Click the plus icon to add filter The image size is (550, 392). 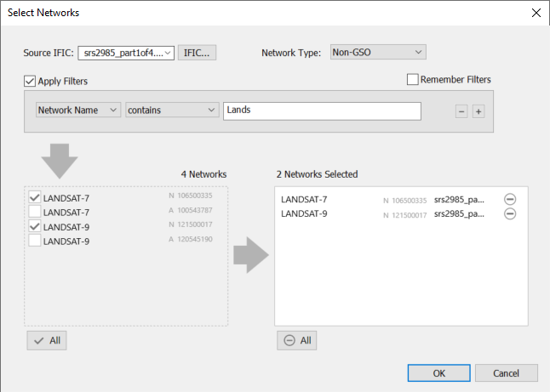click(x=478, y=111)
